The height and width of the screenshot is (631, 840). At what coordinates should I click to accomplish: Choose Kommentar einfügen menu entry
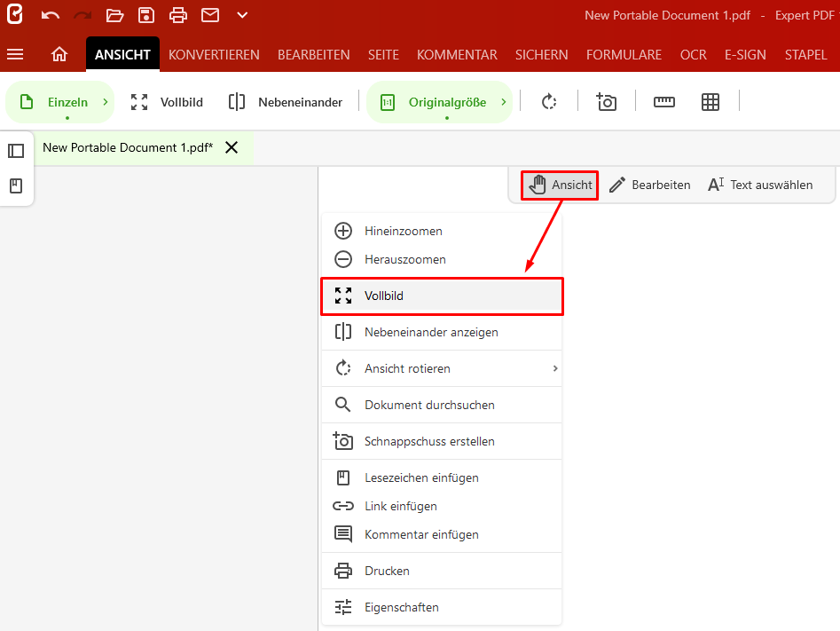[x=442, y=534]
